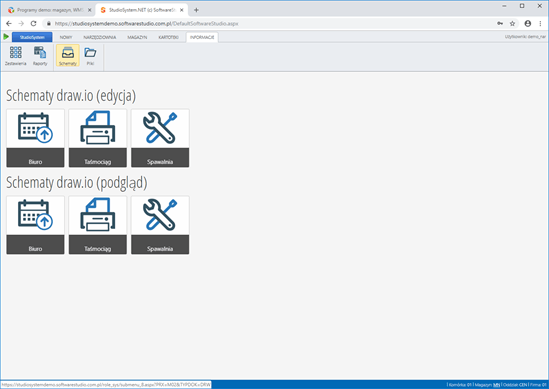Switch to the NARZĘDZIOWNIA ribbon tab
The width and height of the screenshot is (549, 389).
click(99, 37)
